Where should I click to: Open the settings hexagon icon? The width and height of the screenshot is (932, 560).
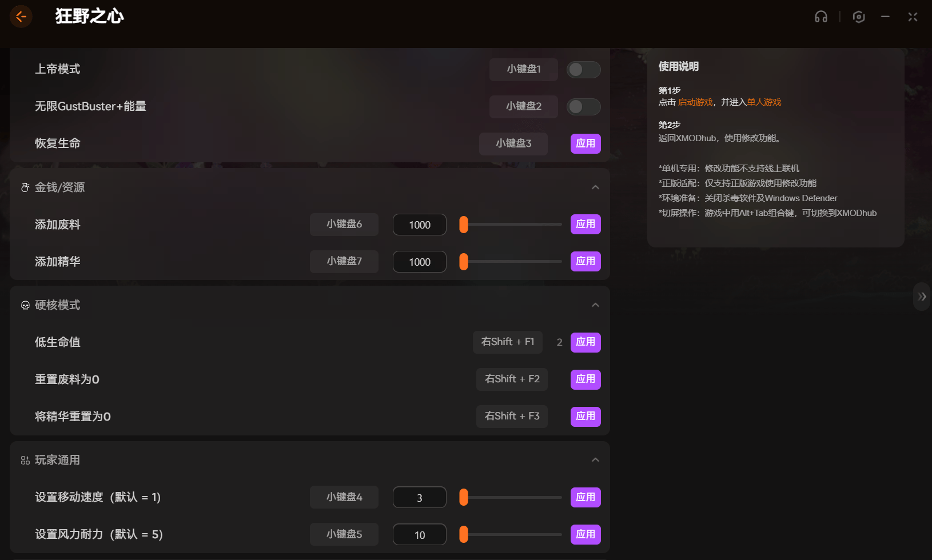coord(858,17)
